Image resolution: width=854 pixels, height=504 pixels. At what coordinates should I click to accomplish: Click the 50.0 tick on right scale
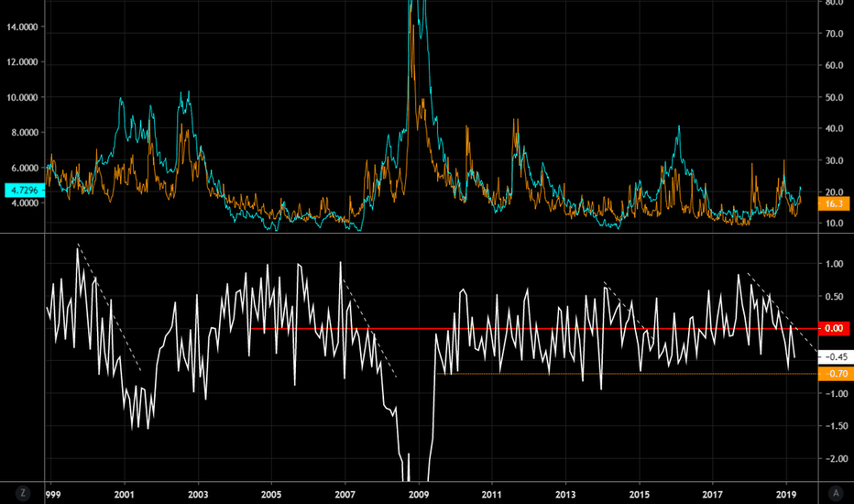point(834,97)
